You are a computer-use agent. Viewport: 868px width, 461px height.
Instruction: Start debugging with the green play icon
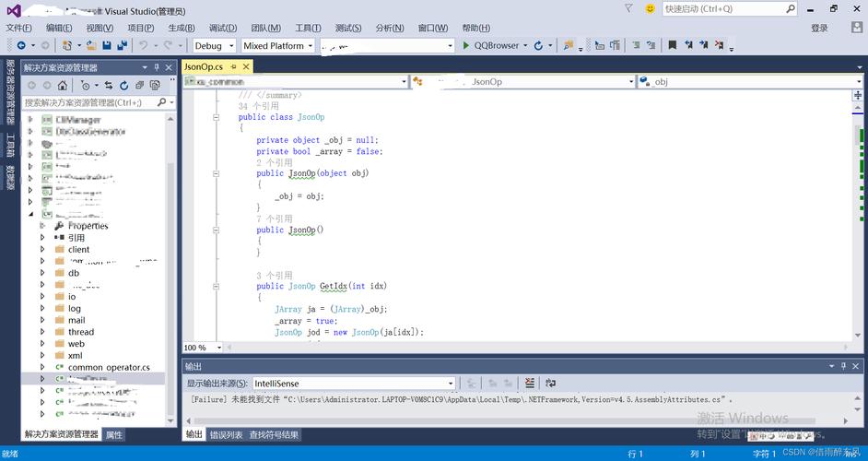tap(466, 45)
